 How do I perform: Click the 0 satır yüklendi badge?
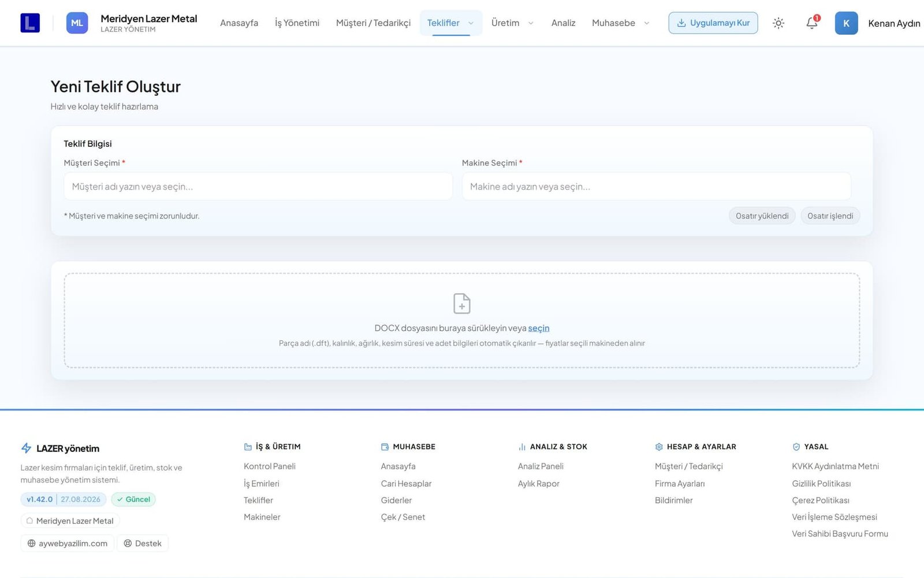click(x=762, y=216)
